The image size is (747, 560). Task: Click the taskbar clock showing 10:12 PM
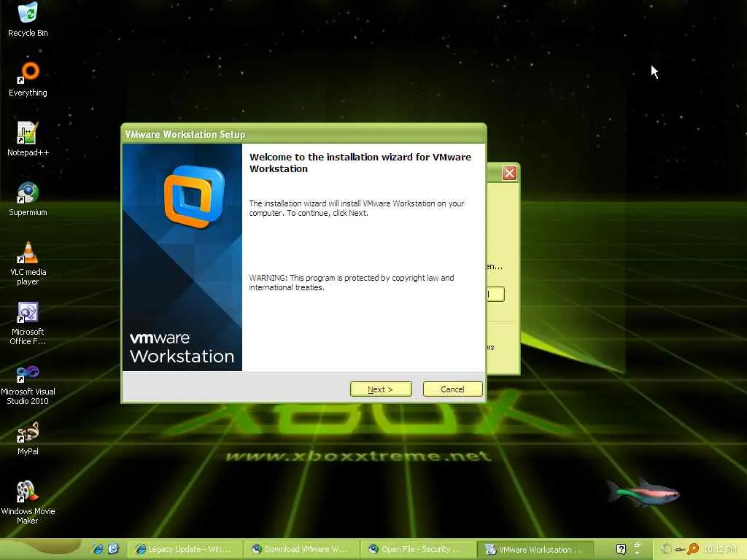720,550
